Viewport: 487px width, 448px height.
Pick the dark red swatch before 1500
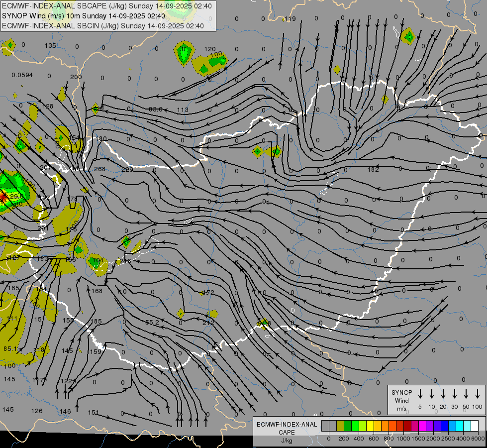tap(407, 426)
